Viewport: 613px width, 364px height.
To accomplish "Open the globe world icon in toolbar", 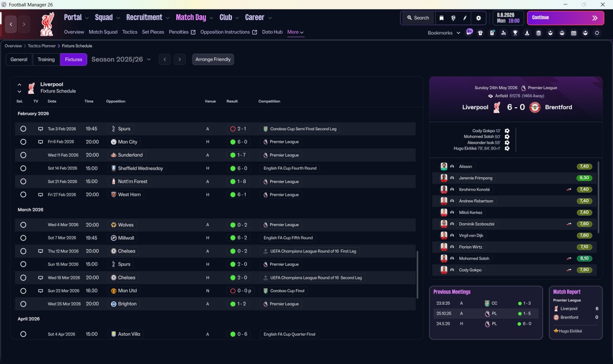I will click(453, 18).
